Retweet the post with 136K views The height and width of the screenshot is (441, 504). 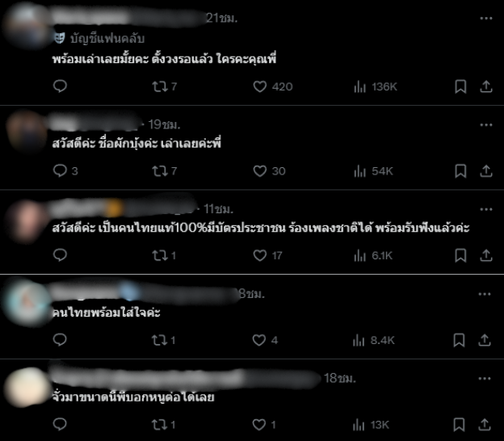164,86
